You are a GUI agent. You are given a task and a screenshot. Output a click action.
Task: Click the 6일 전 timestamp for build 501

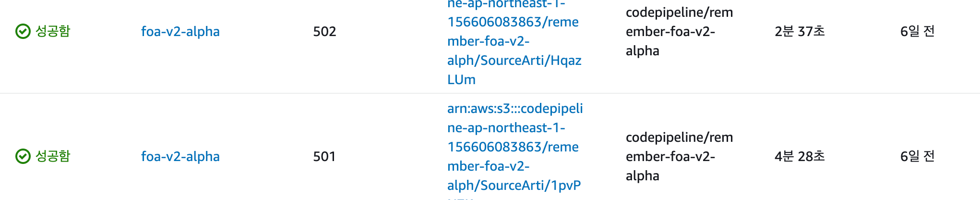917,157
